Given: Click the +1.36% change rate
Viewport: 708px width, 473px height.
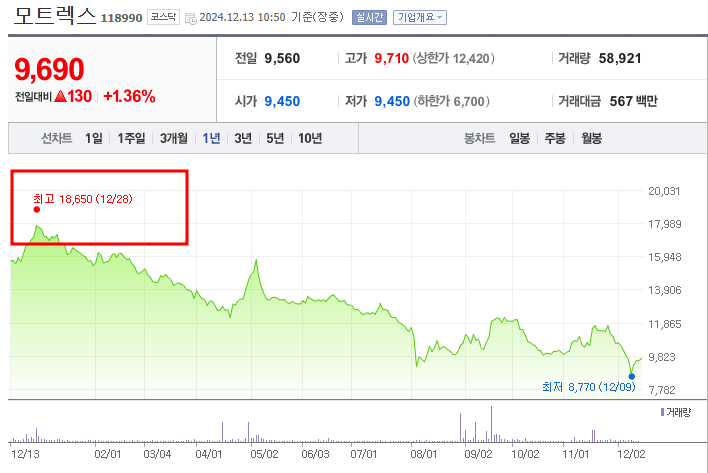Looking at the screenshot, I should point(130,96).
